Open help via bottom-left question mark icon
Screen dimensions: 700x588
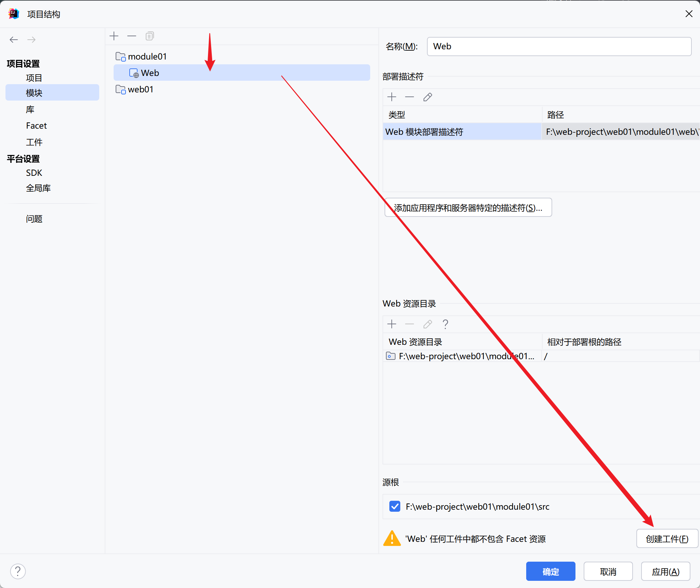18,571
